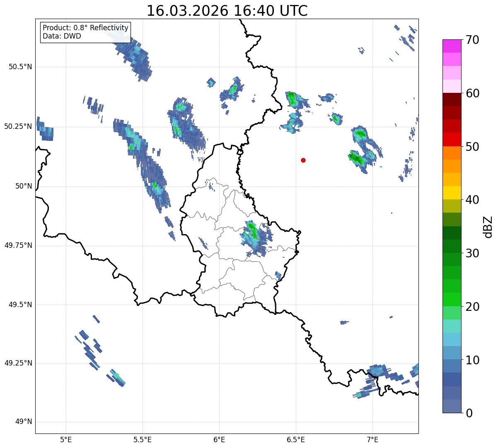Click the "5°E" longitude label
Screen dimensions: 498x448
point(66,439)
